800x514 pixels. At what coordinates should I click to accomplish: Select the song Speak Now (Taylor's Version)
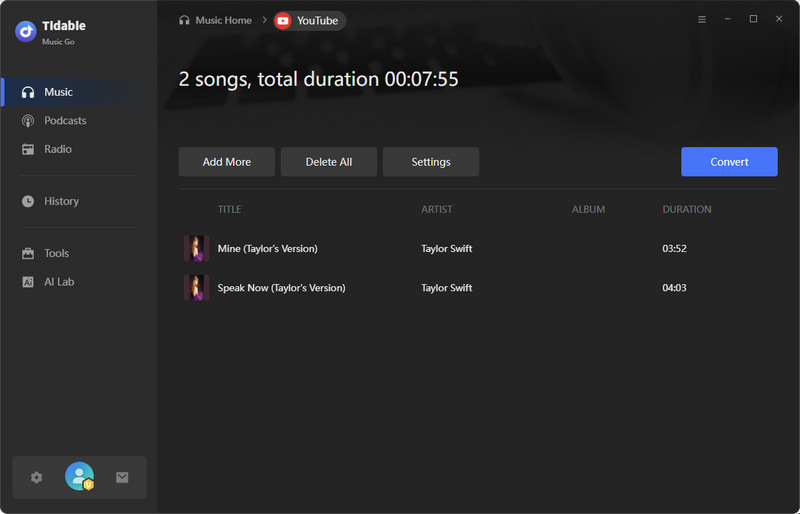pos(281,288)
